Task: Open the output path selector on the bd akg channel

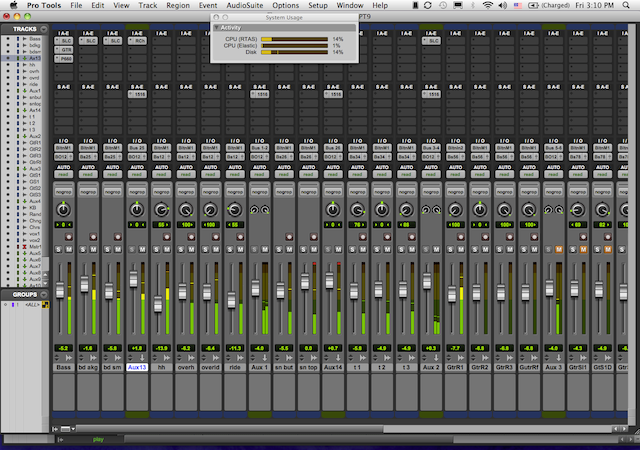Action: [88, 157]
